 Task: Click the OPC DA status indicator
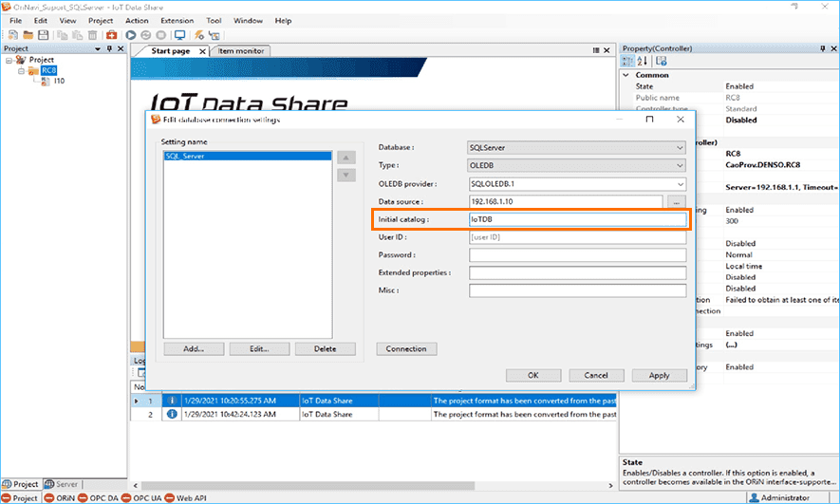click(x=98, y=497)
